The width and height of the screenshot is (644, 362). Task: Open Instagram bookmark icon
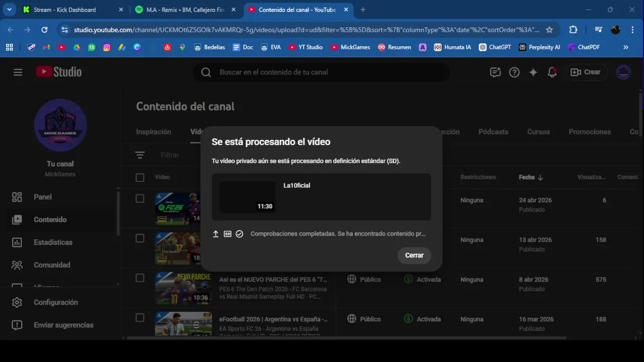pos(107,47)
